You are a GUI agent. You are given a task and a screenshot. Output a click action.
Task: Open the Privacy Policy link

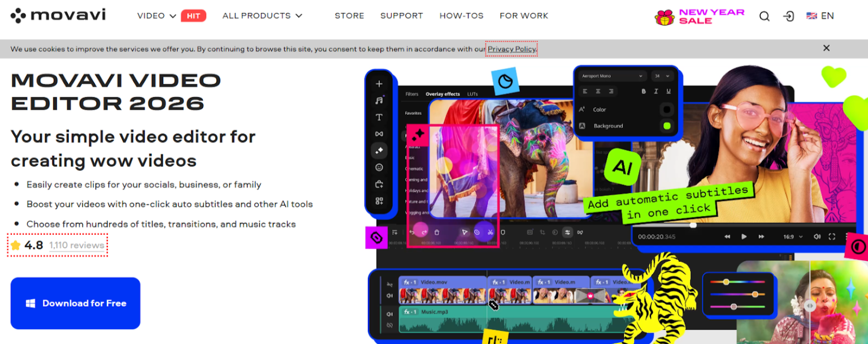click(x=511, y=49)
